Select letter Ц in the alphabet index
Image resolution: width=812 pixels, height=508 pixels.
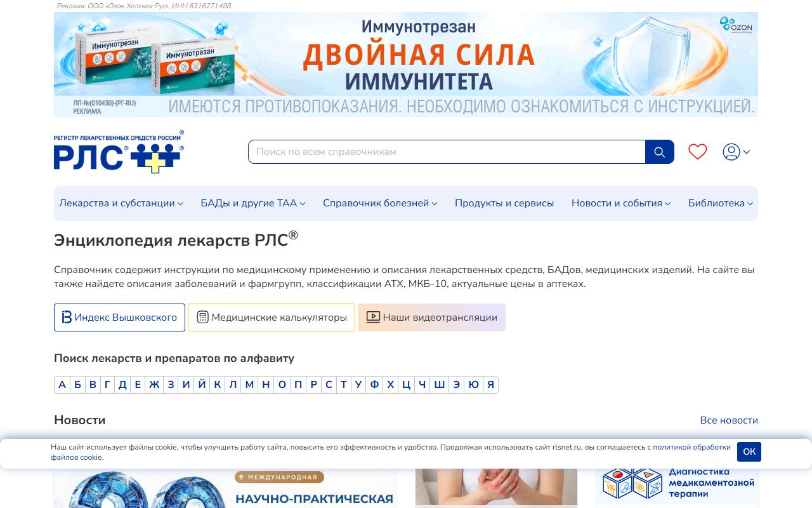coord(407,385)
